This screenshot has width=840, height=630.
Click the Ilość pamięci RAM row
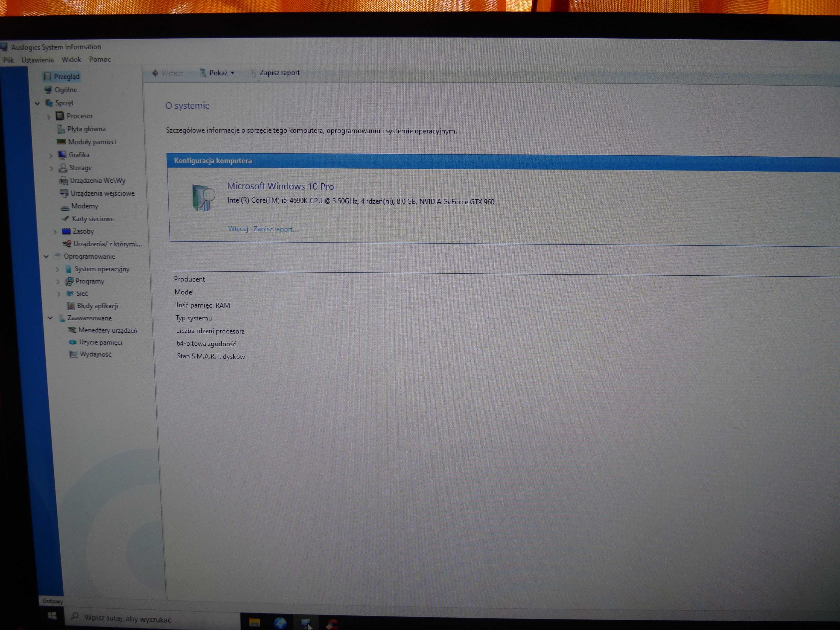[x=202, y=305]
